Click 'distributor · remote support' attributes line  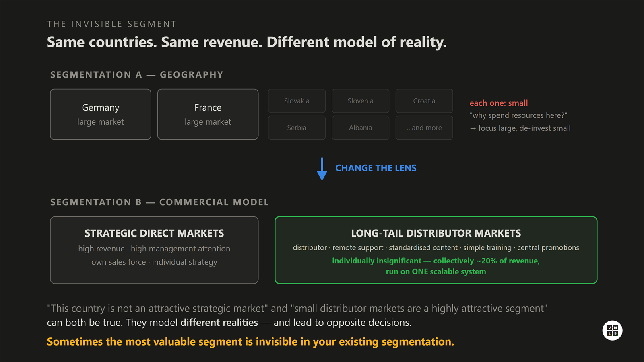(436, 248)
